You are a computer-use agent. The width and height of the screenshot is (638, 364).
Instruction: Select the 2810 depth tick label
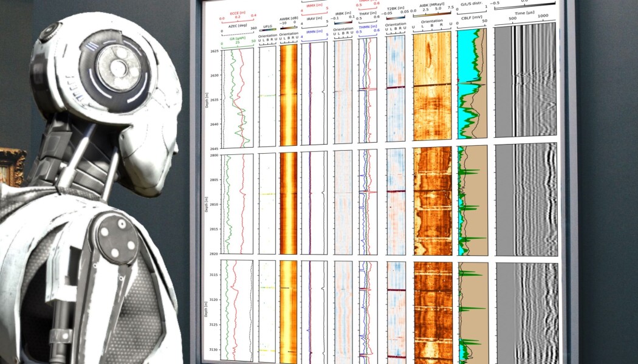click(214, 204)
